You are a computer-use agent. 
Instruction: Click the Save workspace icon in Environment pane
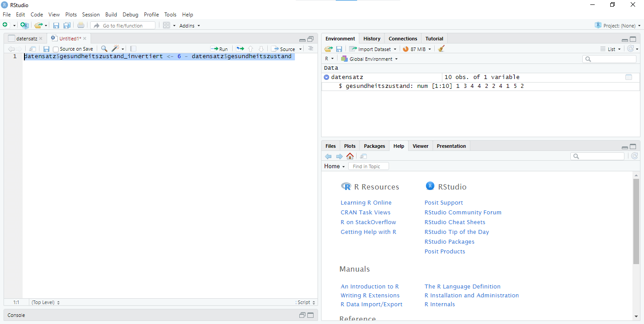pos(339,49)
